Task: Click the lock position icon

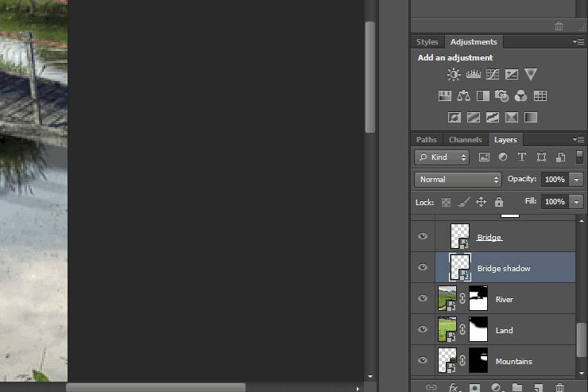Action: point(481,203)
